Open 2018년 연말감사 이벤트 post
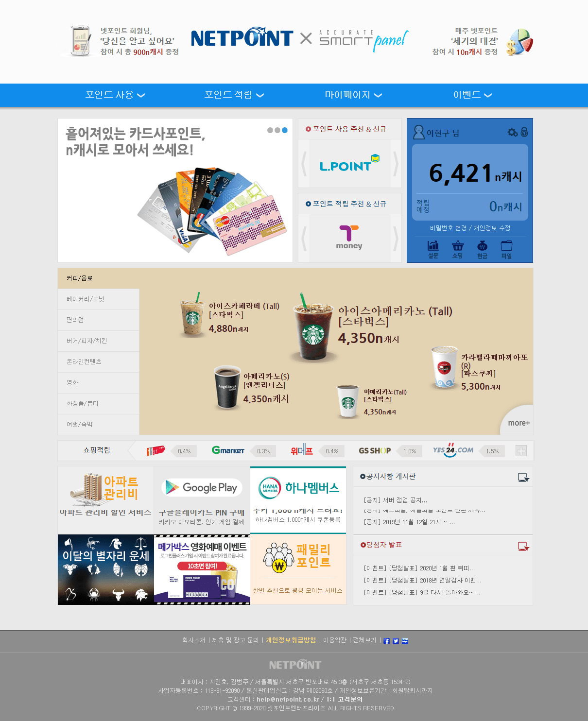Screen dimensions: 588x721 (x=423, y=580)
